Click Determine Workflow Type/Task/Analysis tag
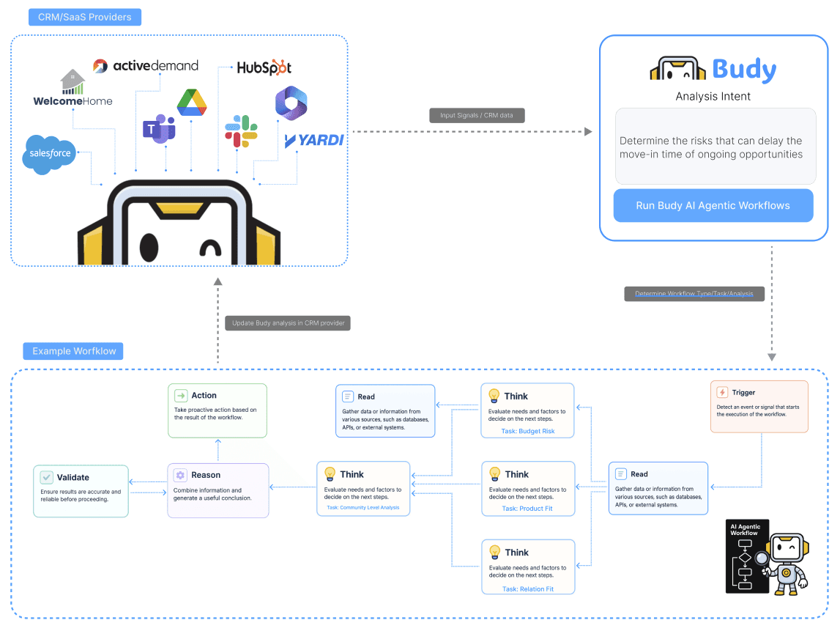Image resolution: width=840 pixels, height=631 pixels. [x=694, y=294]
